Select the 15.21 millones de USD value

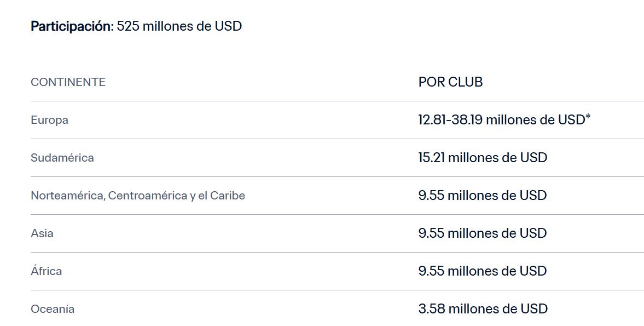click(x=483, y=158)
